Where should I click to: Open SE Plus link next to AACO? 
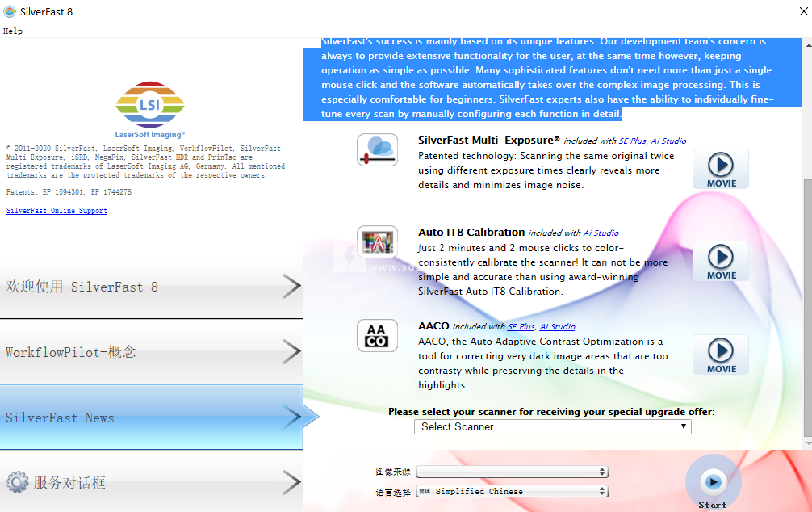point(521,327)
